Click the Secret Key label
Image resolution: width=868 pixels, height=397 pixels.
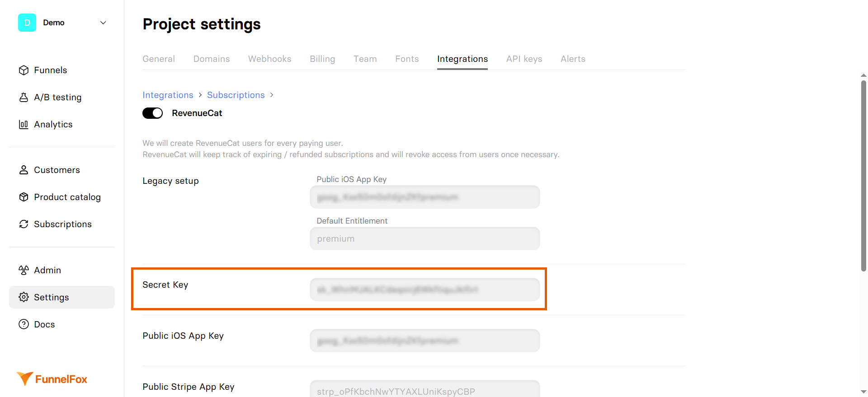pos(165,285)
